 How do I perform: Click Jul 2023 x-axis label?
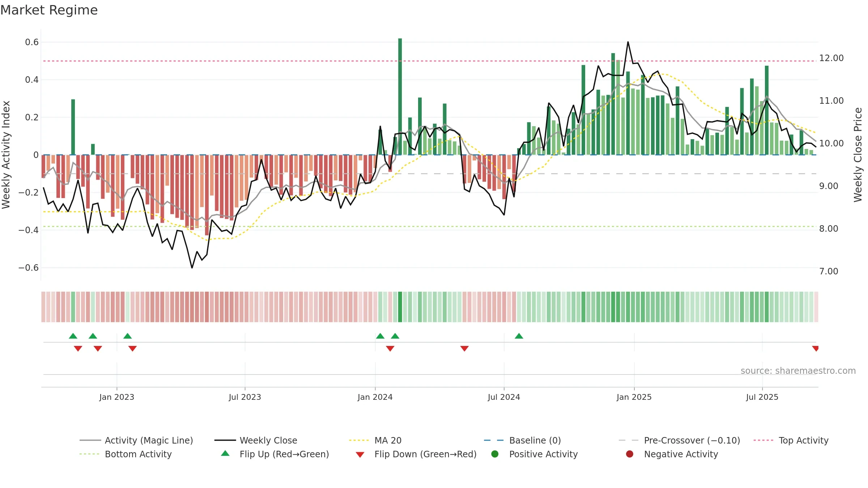click(x=245, y=397)
